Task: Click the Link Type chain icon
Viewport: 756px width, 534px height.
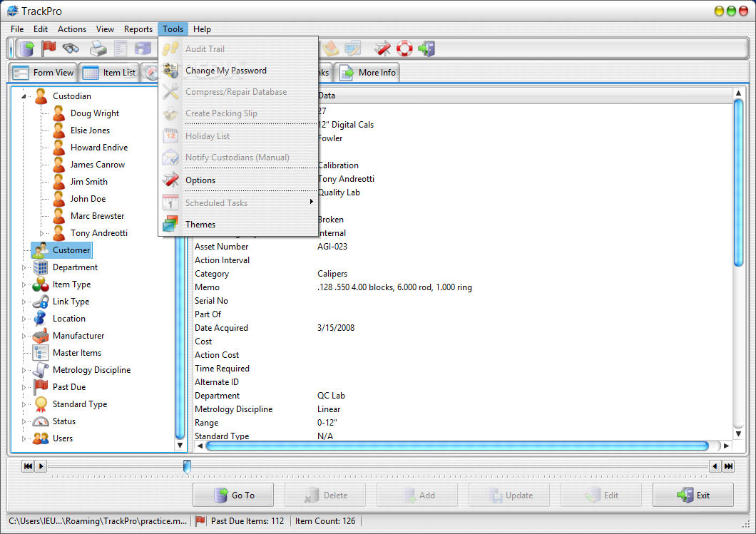Action: pos(41,302)
